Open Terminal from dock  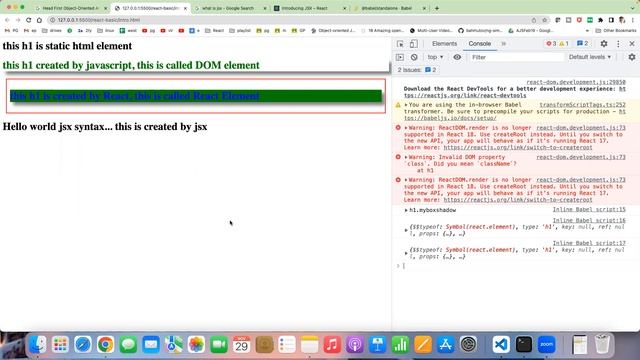(524, 344)
